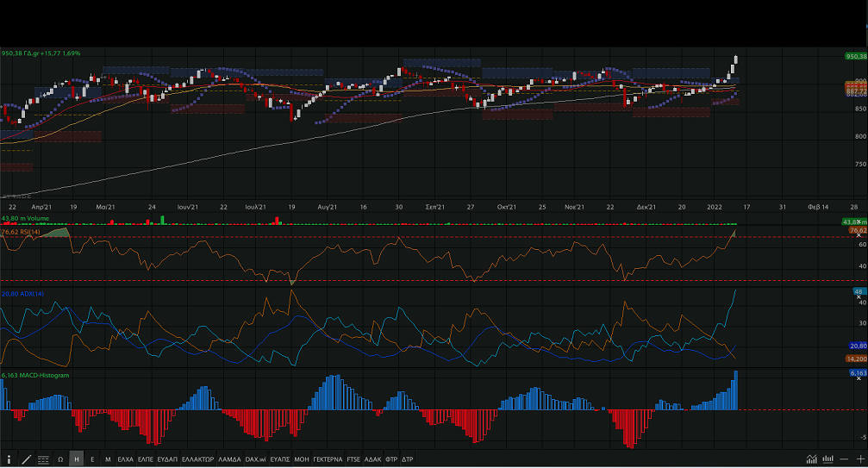Switch to hourly Ω timeframe
This screenshot has width=868, height=468.
tap(60, 459)
